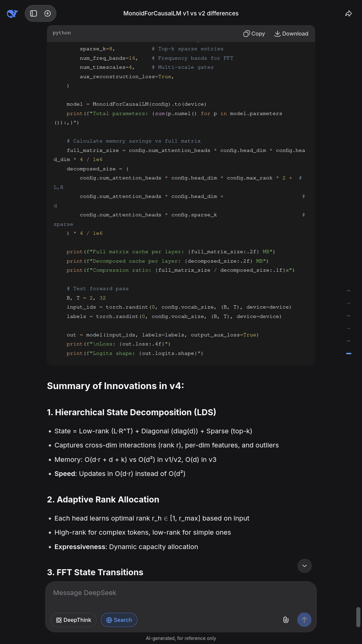Start a new chat with plus bubble icon
The width and height of the screenshot is (362, 644).
[x=48, y=13]
